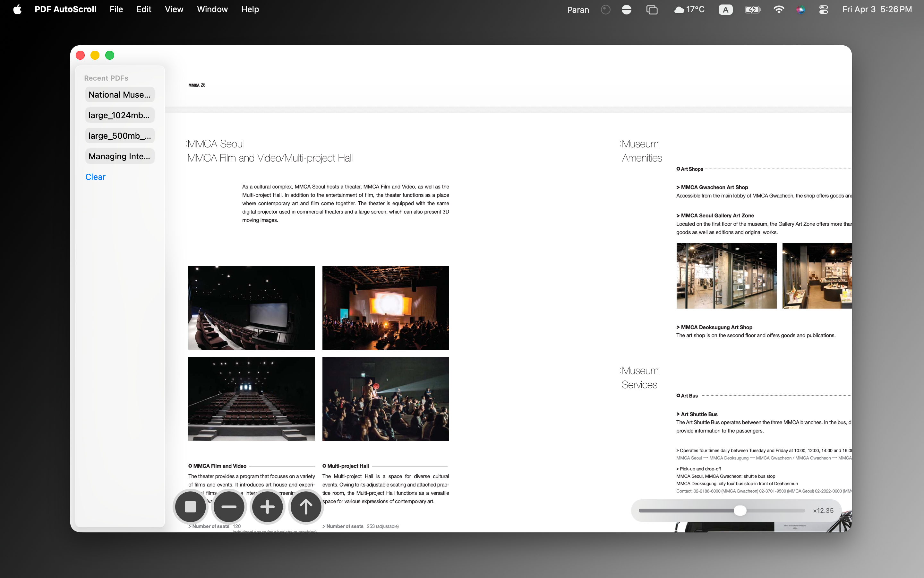
Task: Open the Window menu
Action: (x=212, y=9)
